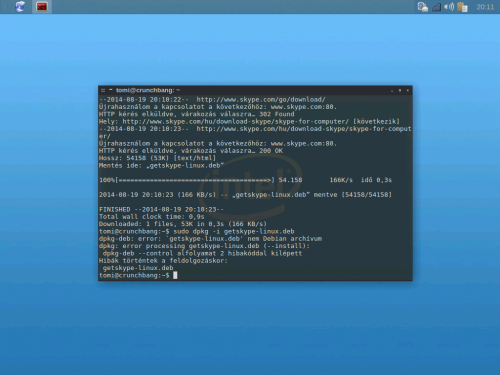Click the 20:11 panel clock

tap(485, 7)
